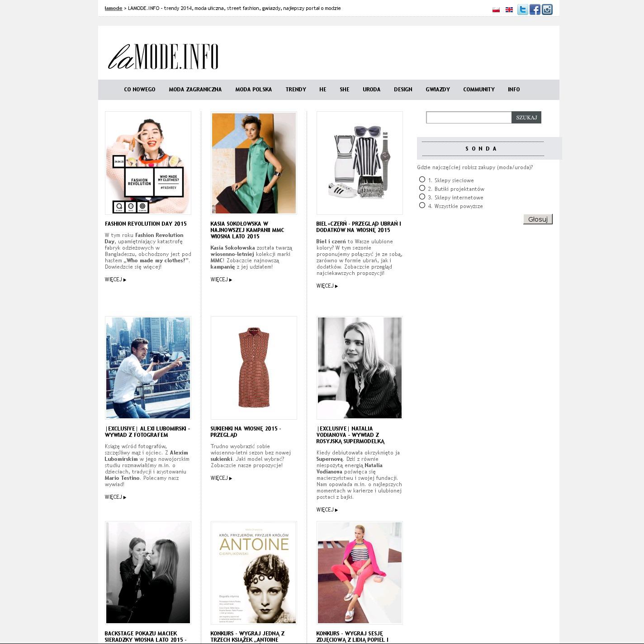Open the Instagram icon link
This screenshot has width=644, height=644.
click(547, 9)
